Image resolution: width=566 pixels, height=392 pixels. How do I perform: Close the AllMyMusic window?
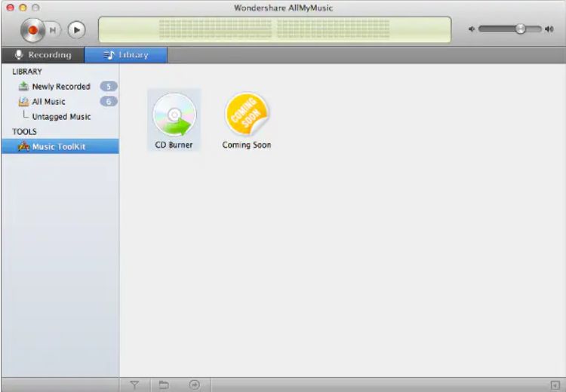(10, 8)
